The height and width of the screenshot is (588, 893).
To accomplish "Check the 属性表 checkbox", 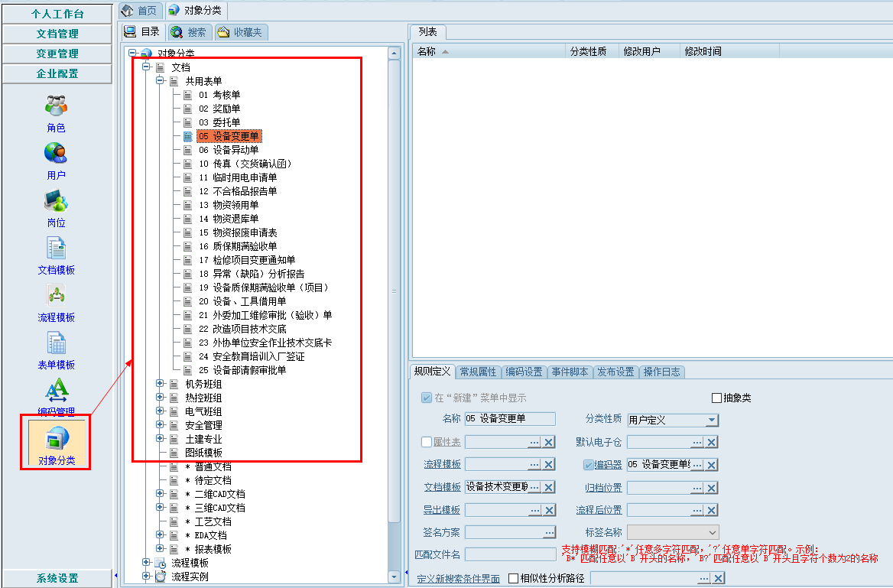I will click(427, 442).
